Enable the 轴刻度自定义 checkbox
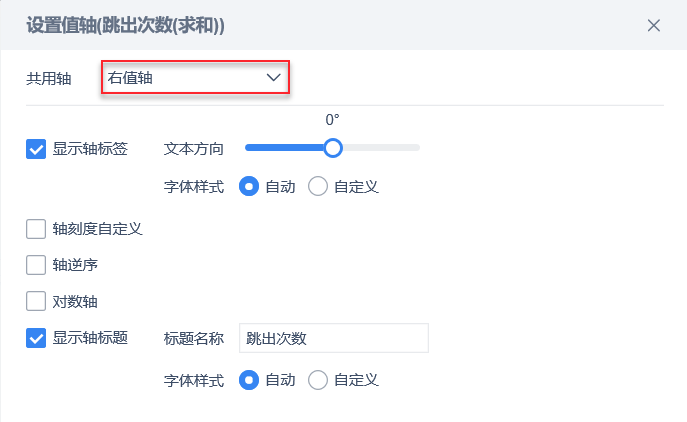Image resolution: width=687 pixels, height=422 pixels. click(36, 228)
